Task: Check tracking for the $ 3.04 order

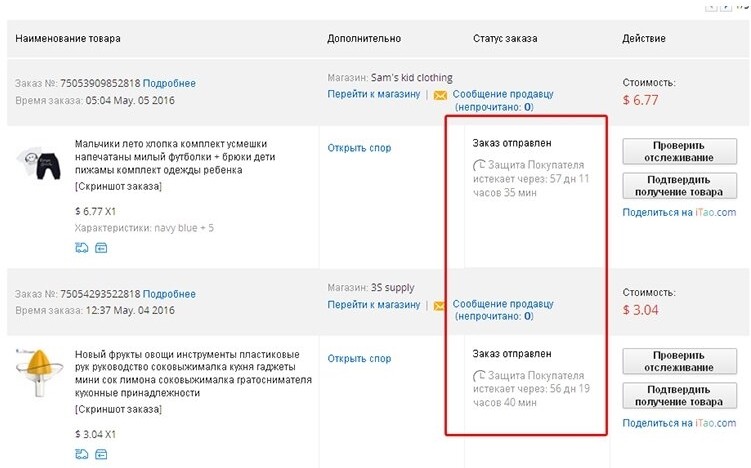Action: (679, 361)
